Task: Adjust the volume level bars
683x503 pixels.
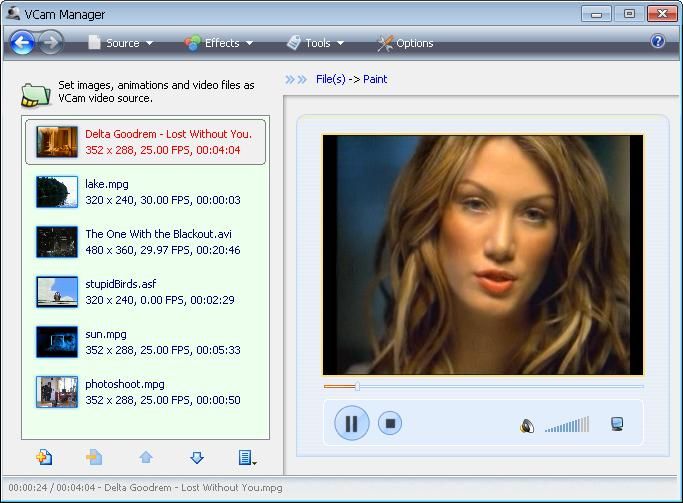Action: (x=567, y=425)
